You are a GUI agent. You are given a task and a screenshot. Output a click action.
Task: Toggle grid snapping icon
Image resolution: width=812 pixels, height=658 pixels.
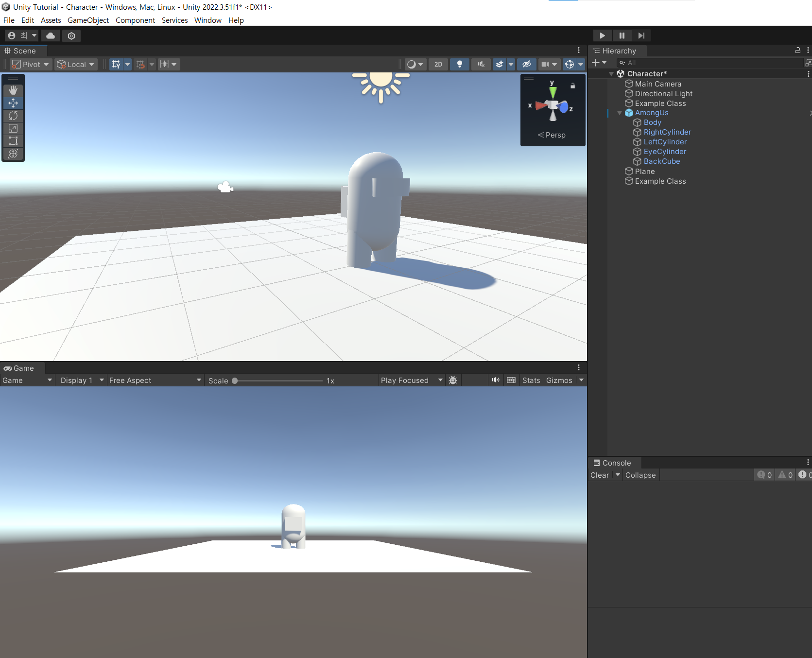click(x=116, y=64)
